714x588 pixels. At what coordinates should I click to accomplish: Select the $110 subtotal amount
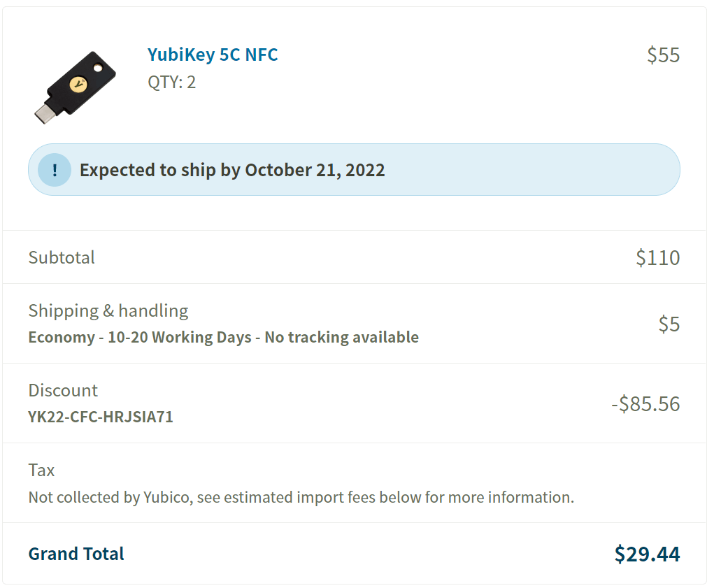click(x=657, y=257)
